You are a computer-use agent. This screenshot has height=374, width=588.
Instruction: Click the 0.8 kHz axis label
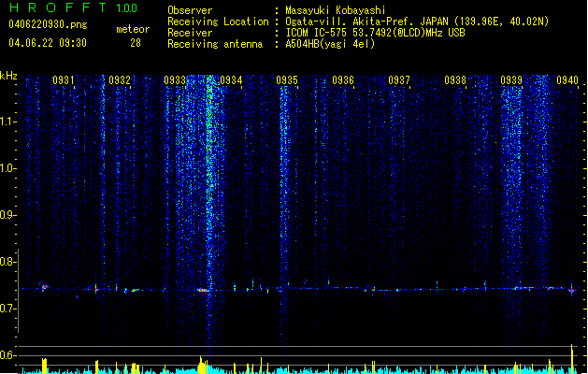pos(8,262)
